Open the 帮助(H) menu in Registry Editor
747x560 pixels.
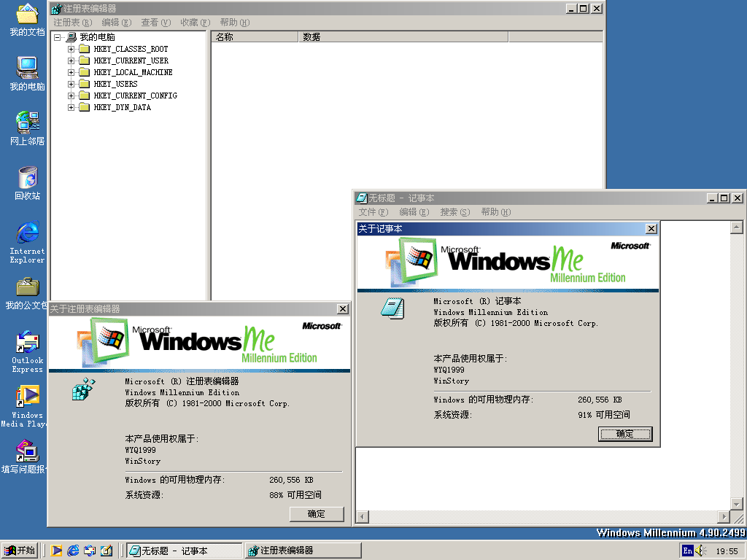tap(235, 23)
